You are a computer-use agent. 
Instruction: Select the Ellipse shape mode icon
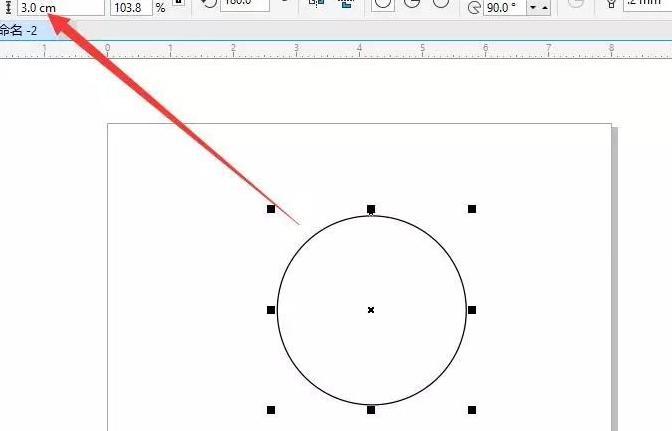click(383, 5)
